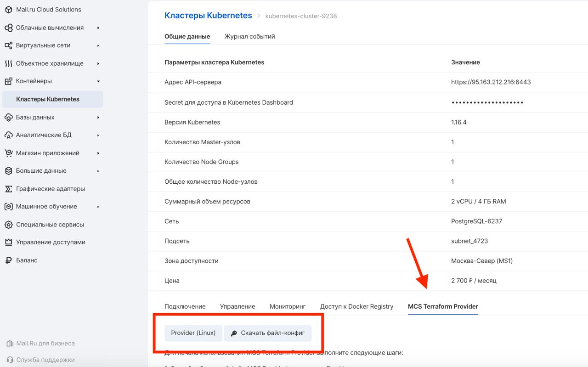Click the price value 2 700 ₽ / месяц
This screenshot has height=367, width=588.
pos(474,280)
